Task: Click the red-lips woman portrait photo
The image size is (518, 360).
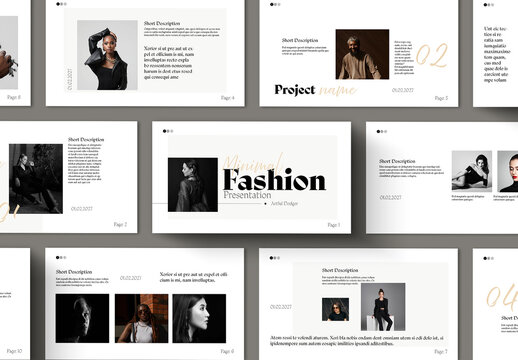Action: (x=508, y=171)
